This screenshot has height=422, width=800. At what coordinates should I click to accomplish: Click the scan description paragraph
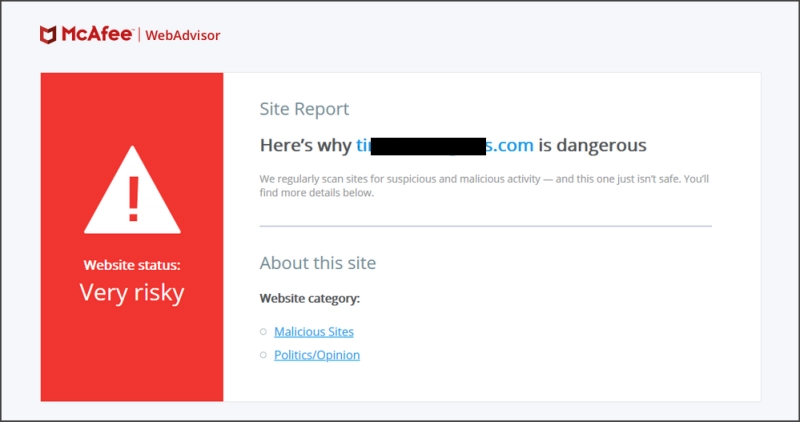(x=484, y=186)
